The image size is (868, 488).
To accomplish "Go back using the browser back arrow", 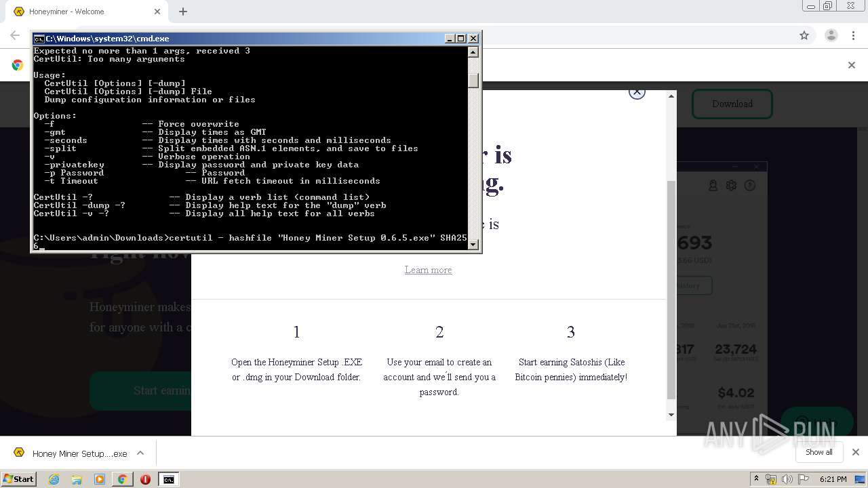I will coord(15,35).
